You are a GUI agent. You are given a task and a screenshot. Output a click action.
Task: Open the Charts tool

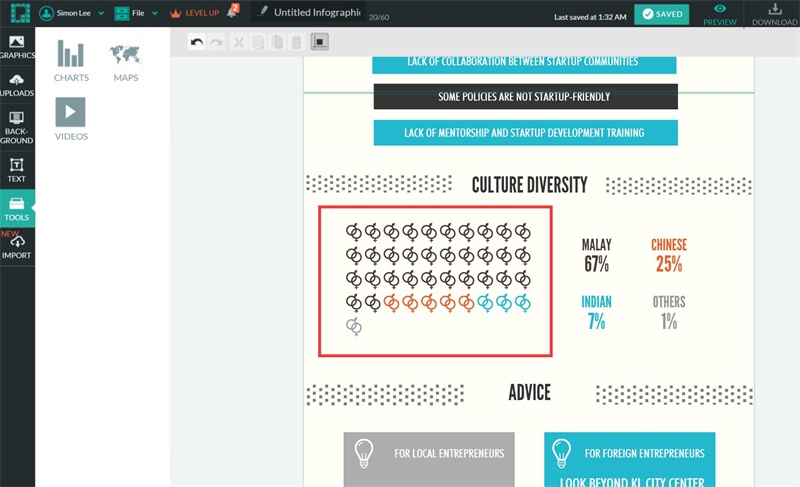click(71, 61)
